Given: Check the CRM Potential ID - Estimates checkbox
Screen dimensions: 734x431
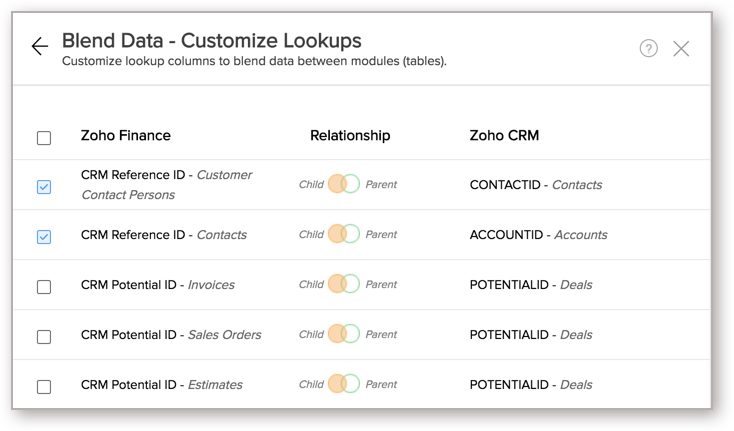Looking at the screenshot, I should coord(44,387).
